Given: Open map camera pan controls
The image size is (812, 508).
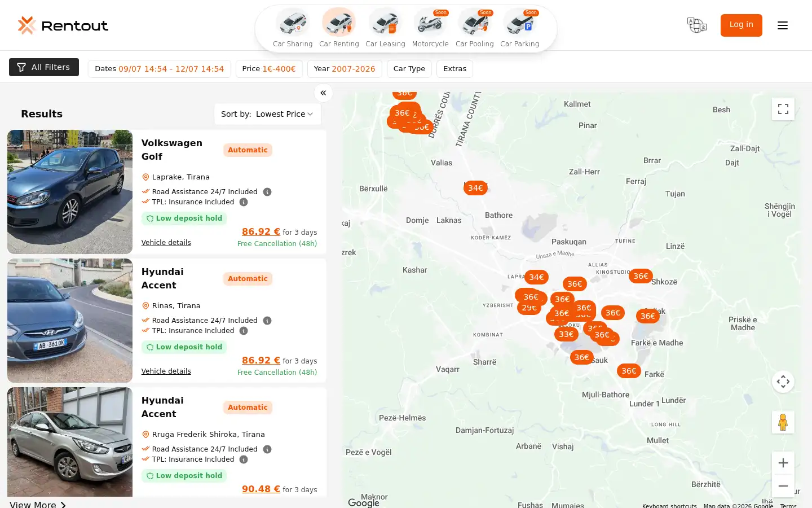Looking at the screenshot, I should [x=783, y=382].
